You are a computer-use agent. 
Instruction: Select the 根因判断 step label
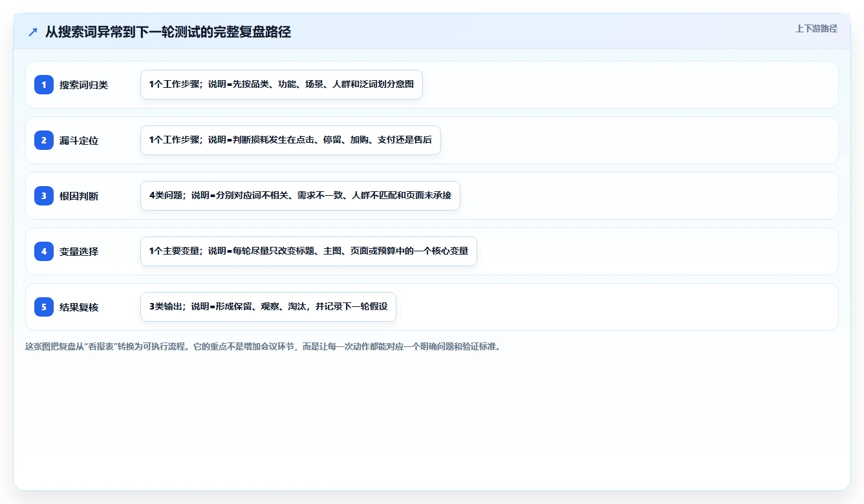79,196
